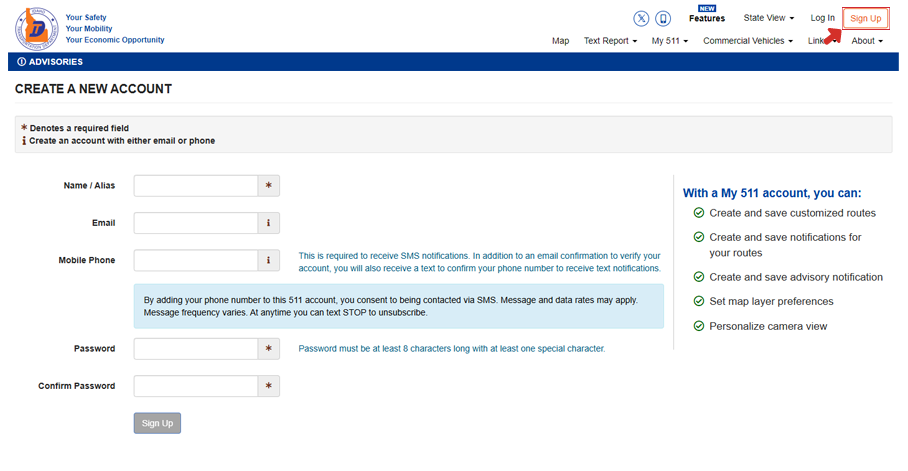Image resolution: width=908 pixels, height=471 pixels.
Task: Click 'Your Economic Opportunity' tagline text
Action: coord(115,40)
